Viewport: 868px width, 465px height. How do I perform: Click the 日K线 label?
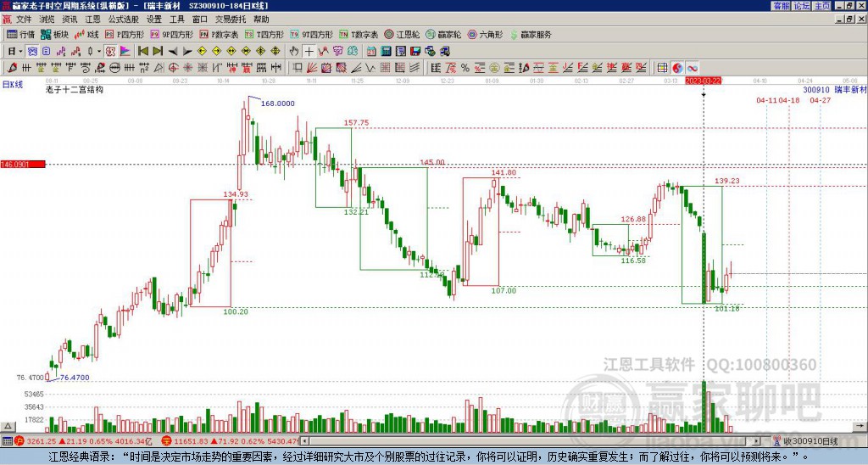tap(13, 84)
